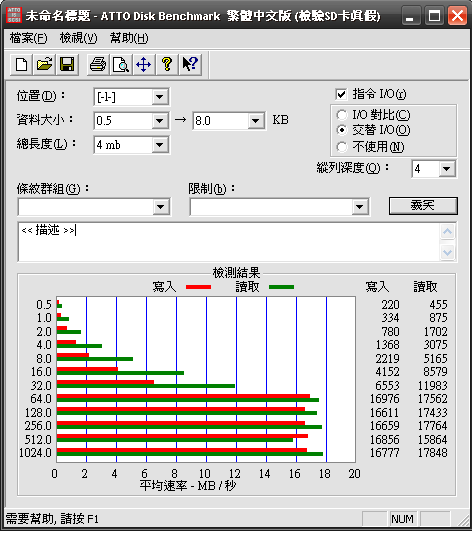Click description box scroll down arrow
This screenshot has width=472, height=534.
click(447, 252)
